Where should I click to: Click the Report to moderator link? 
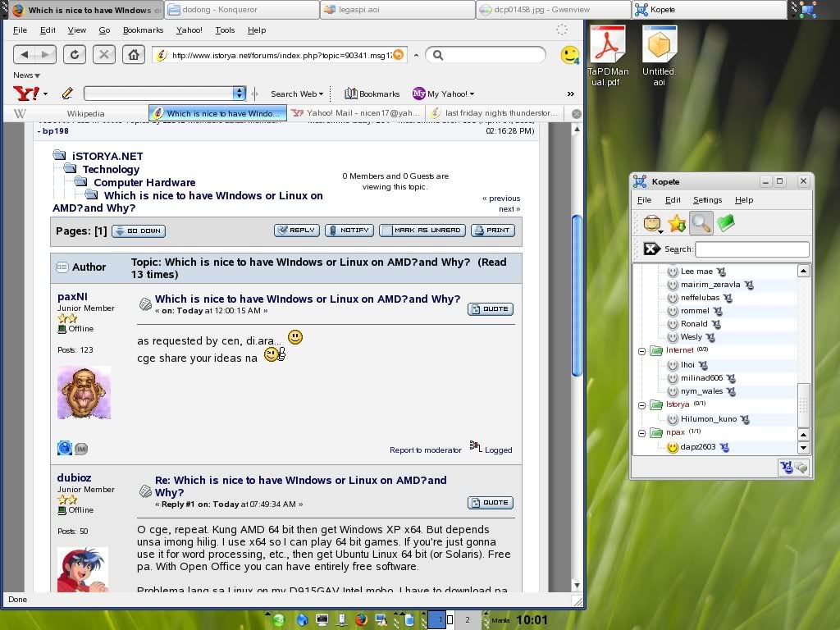(425, 450)
